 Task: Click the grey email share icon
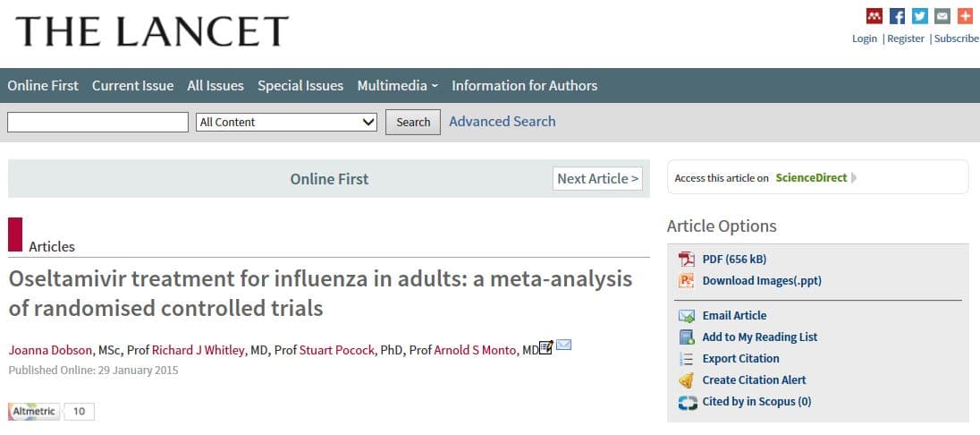coord(942,16)
